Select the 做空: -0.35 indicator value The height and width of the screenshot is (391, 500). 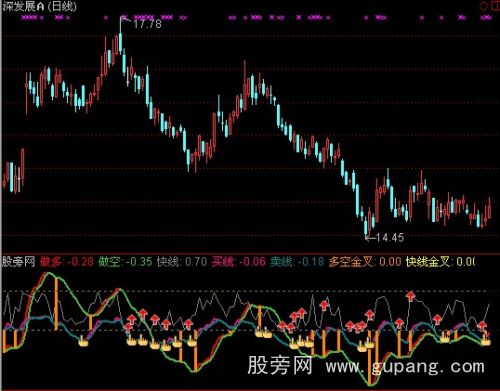click(125, 262)
